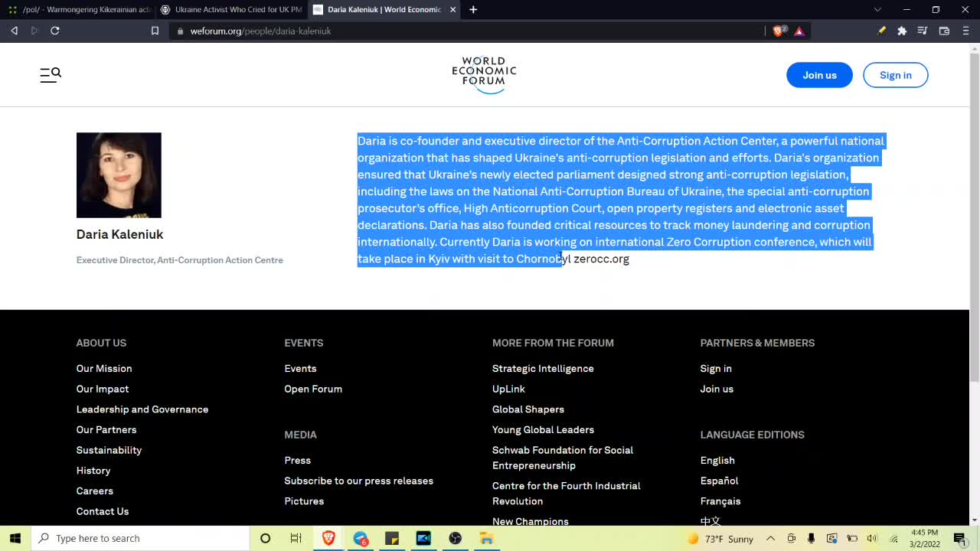This screenshot has height=551, width=980.
Task: Open the taskbar clock 4:45 PM
Action: tap(925, 538)
